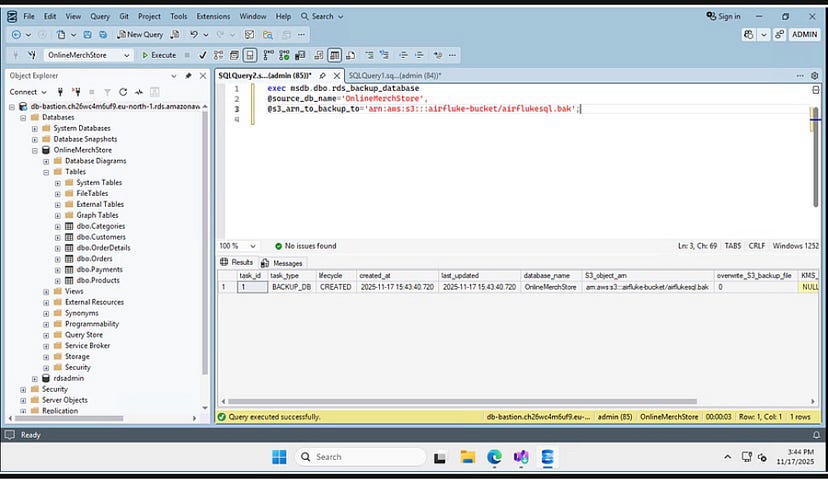Click the Search box in the menu bar
The image size is (828, 479).
[322, 16]
